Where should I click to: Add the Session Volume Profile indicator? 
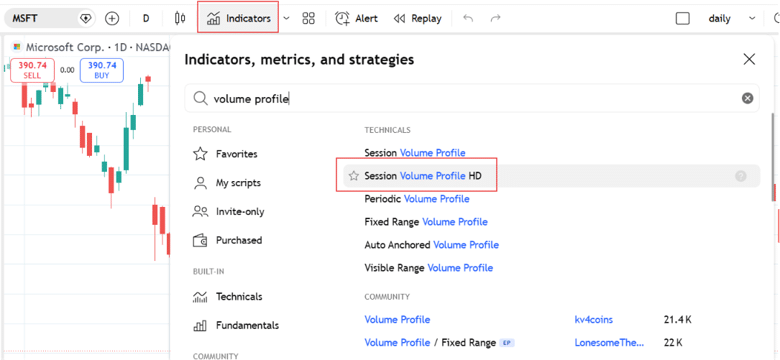pos(415,153)
